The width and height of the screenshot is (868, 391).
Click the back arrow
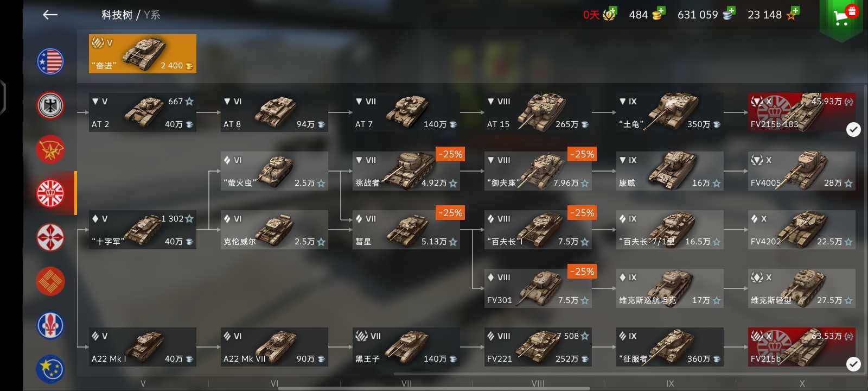(x=50, y=15)
